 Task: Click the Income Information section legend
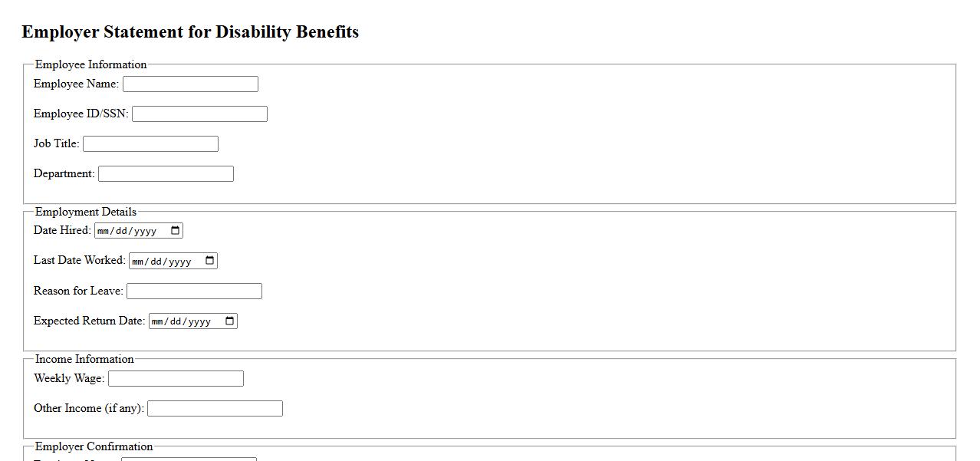point(84,359)
